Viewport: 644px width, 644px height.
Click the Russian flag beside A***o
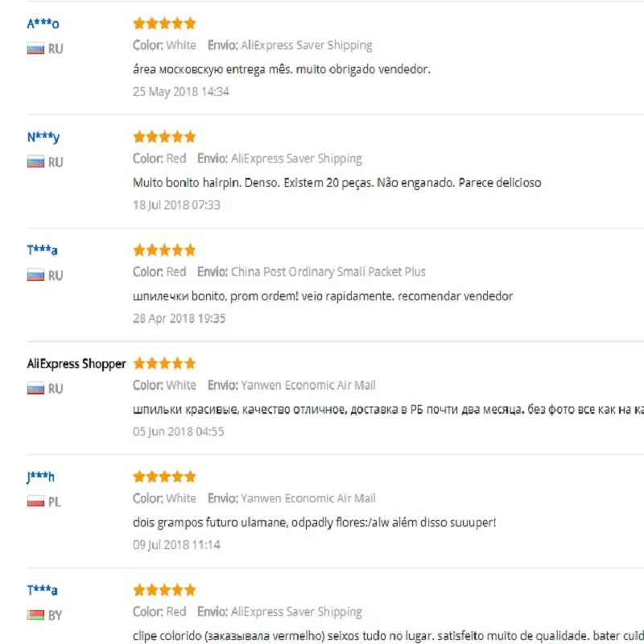(35, 49)
